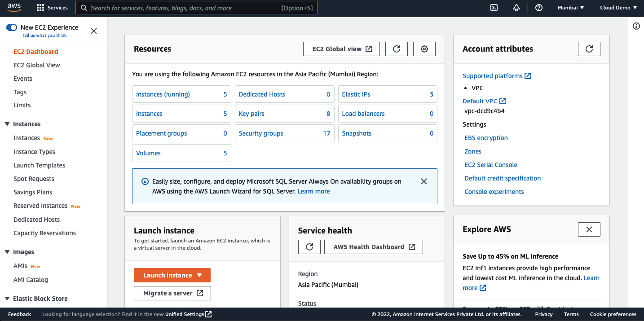Open Tags in sidebar

click(x=20, y=92)
